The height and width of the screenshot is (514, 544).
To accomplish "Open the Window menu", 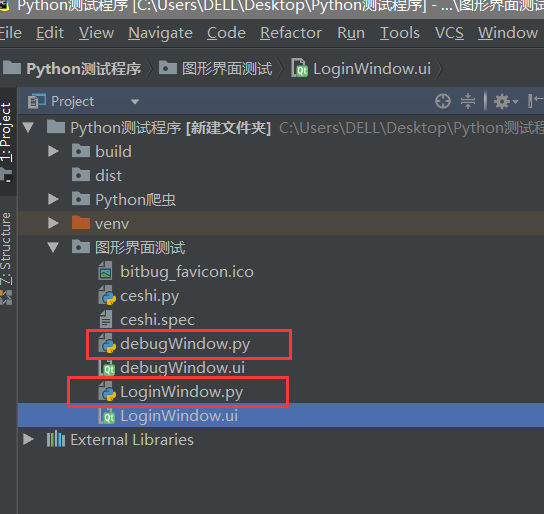I will (x=508, y=33).
